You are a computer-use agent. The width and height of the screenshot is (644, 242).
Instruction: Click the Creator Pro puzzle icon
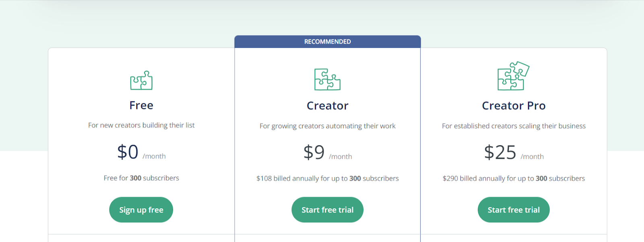coord(513,76)
